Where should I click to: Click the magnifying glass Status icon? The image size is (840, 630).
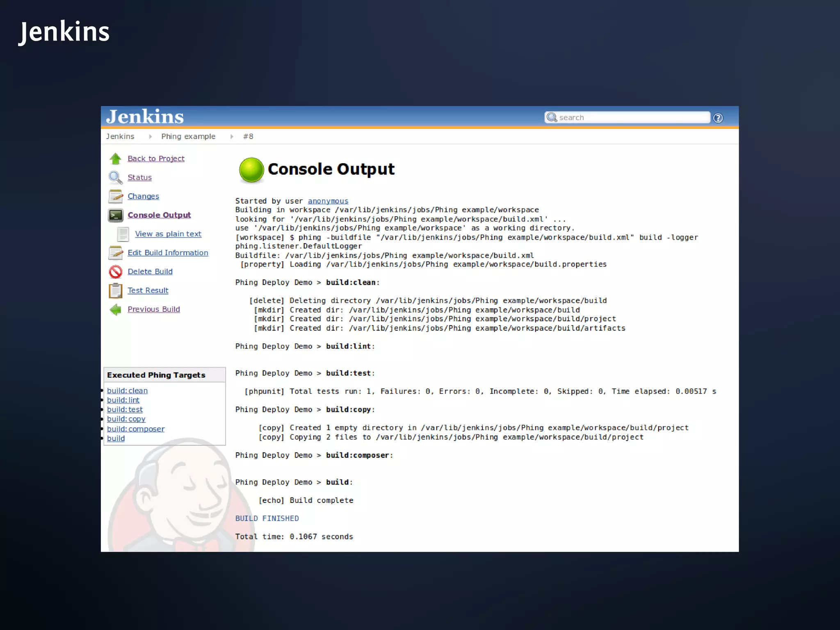pos(116,178)
